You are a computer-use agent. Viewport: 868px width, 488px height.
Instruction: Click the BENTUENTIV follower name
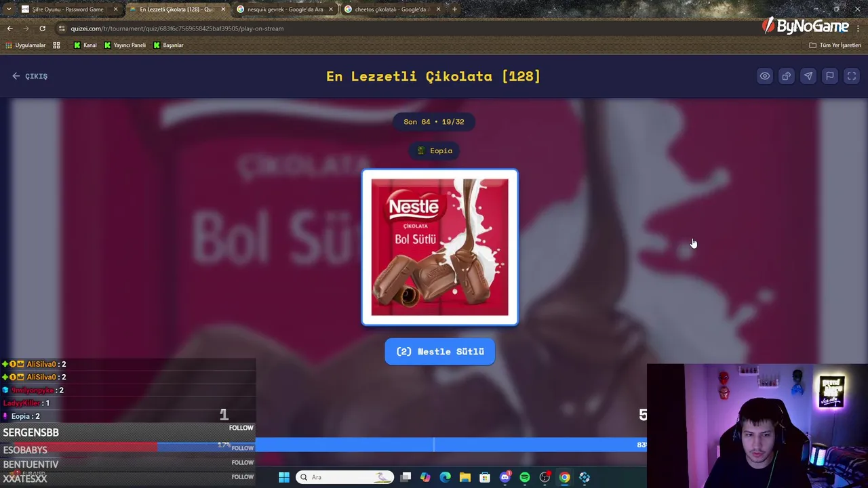point(31,464)
